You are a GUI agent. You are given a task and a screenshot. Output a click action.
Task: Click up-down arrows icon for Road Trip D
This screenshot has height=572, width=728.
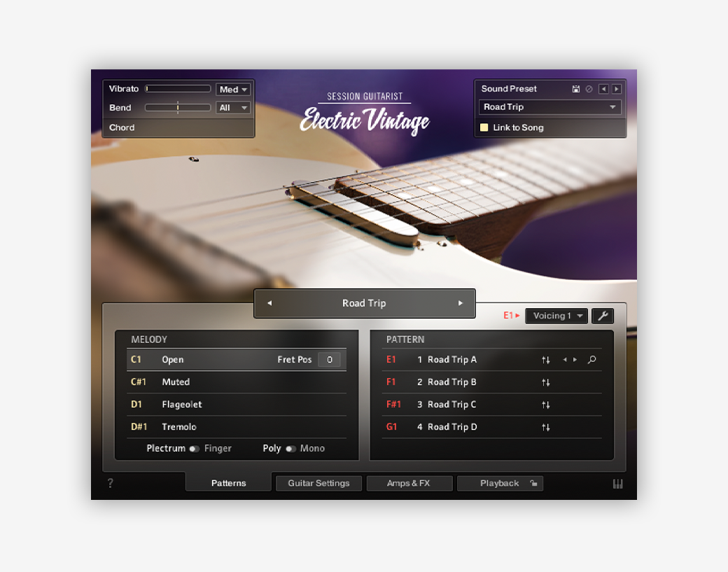coord(545,426)
